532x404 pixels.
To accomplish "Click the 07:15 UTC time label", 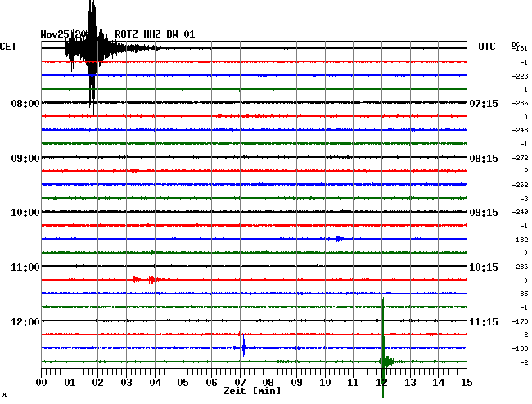I will pyautogui.click(x=484, y=103).
